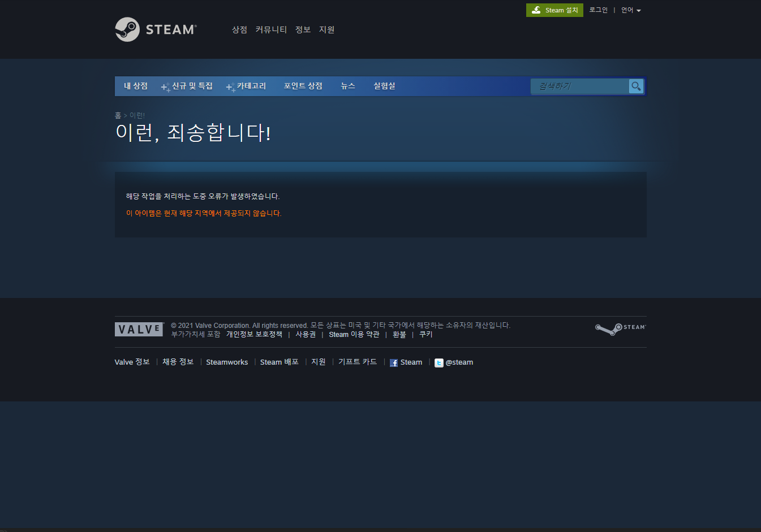Click 정보 in the top menu
Image resolution: width=761 pixels, height=532 pixels.
point(303,29)
